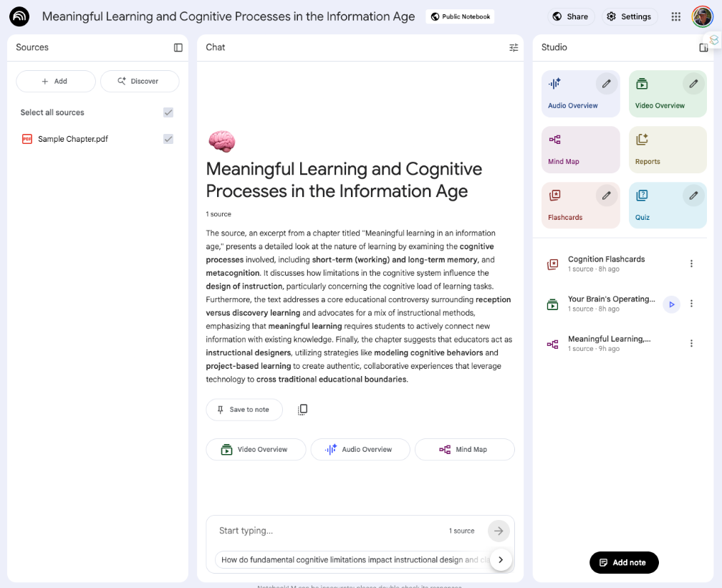
Task: Click the Share button
Action: point(571,16)
